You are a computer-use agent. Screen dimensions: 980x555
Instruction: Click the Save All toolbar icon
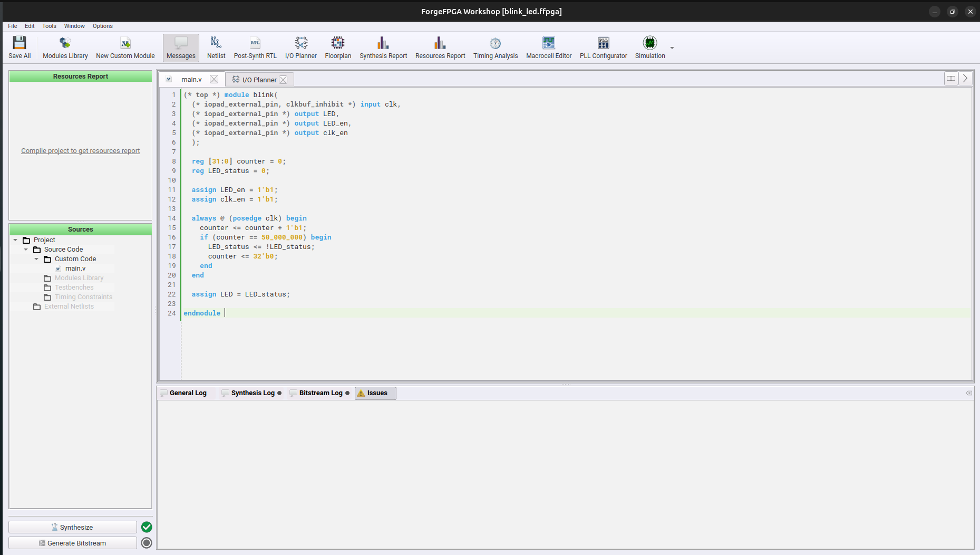click(20, 47)
